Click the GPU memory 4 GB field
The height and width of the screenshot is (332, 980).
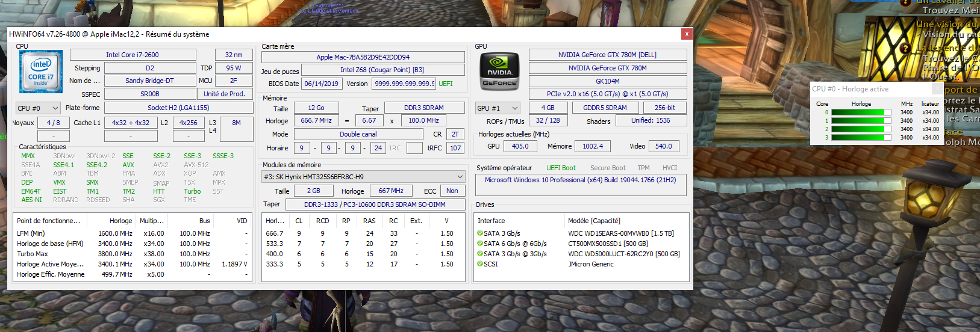(x=548, y=108)
